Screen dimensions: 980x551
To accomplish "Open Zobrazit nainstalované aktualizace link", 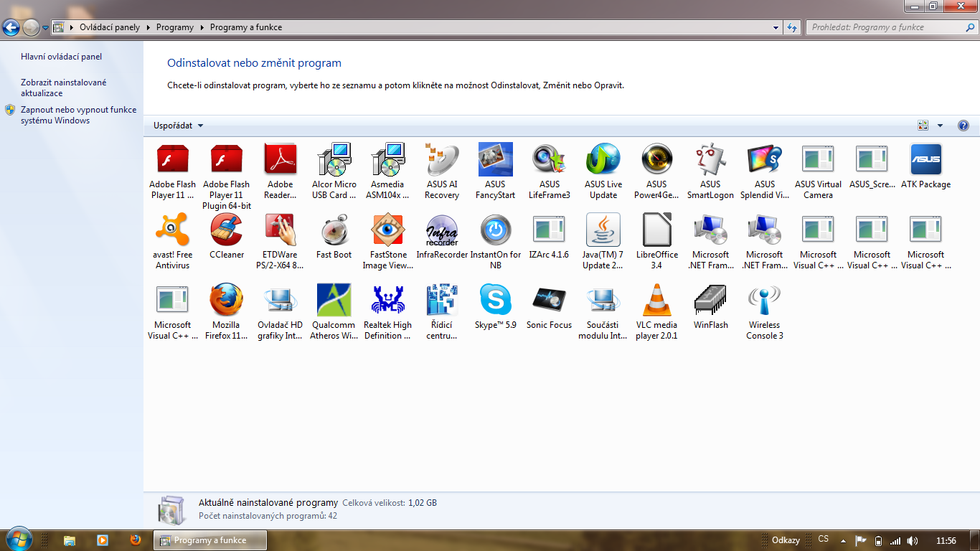I will [x=64, y=88].
